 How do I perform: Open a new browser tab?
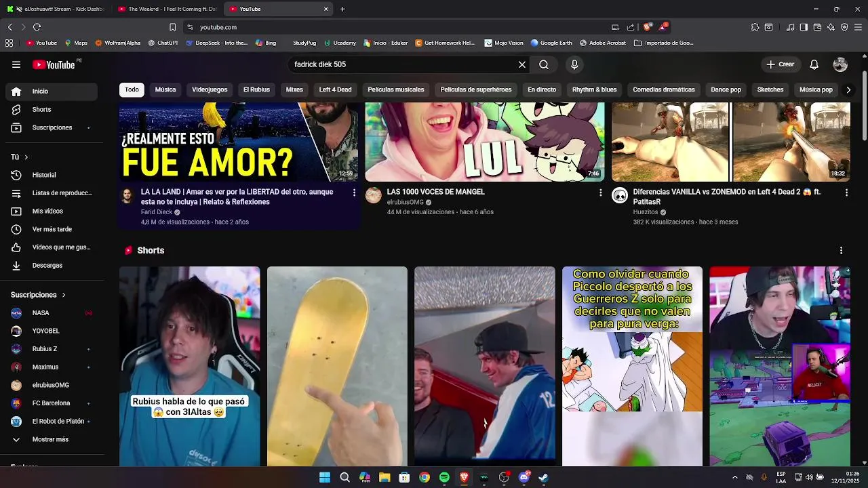[x=342, y=9]
